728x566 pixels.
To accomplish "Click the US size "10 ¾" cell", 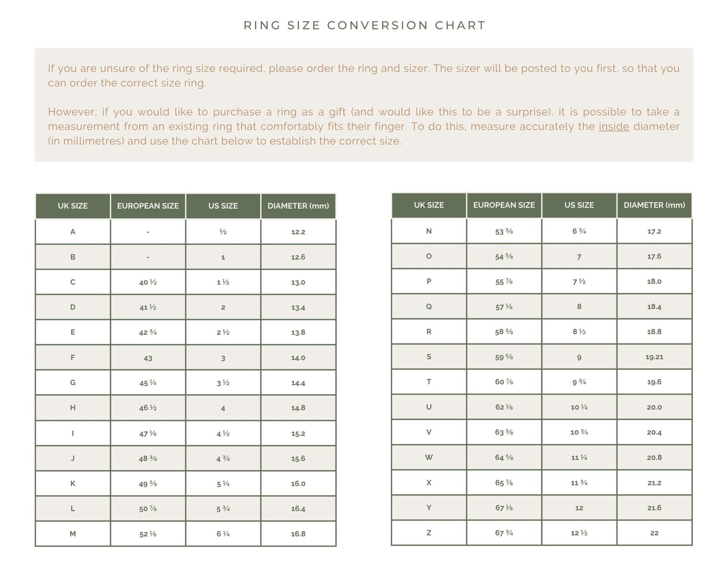I will point(579,432).
